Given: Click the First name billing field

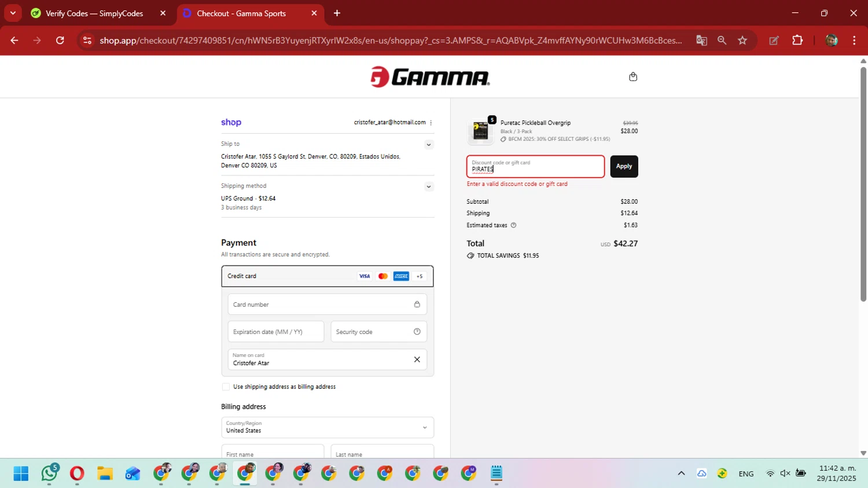Looking at the screenshot, I should pos(273,452).
